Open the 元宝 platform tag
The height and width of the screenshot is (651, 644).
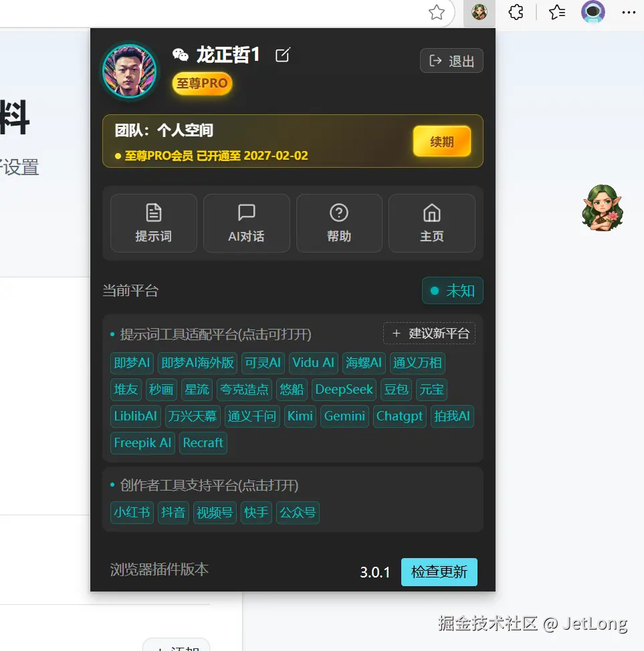point(431,390)
